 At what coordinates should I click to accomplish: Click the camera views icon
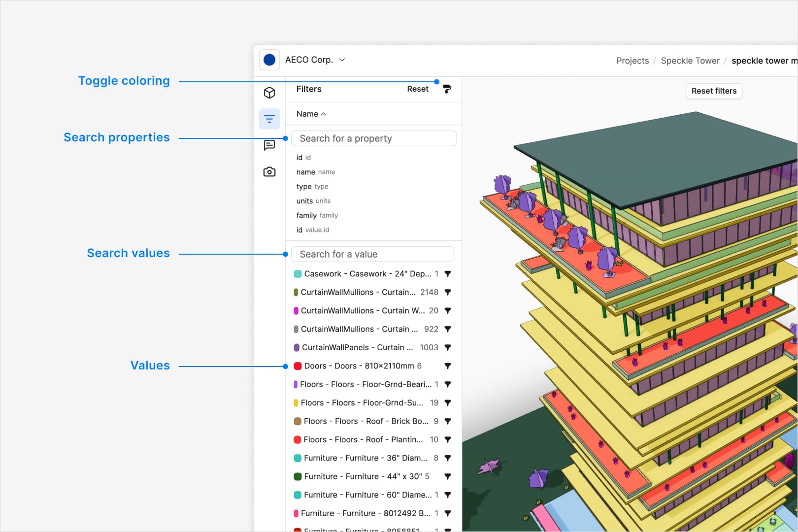pyautogui.click(x=269, y=172)
